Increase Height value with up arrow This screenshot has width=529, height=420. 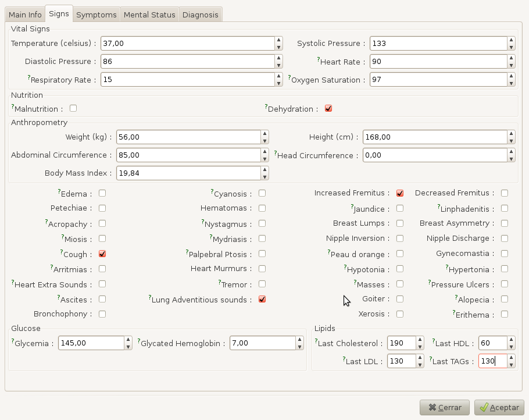(x=511, y=134)
